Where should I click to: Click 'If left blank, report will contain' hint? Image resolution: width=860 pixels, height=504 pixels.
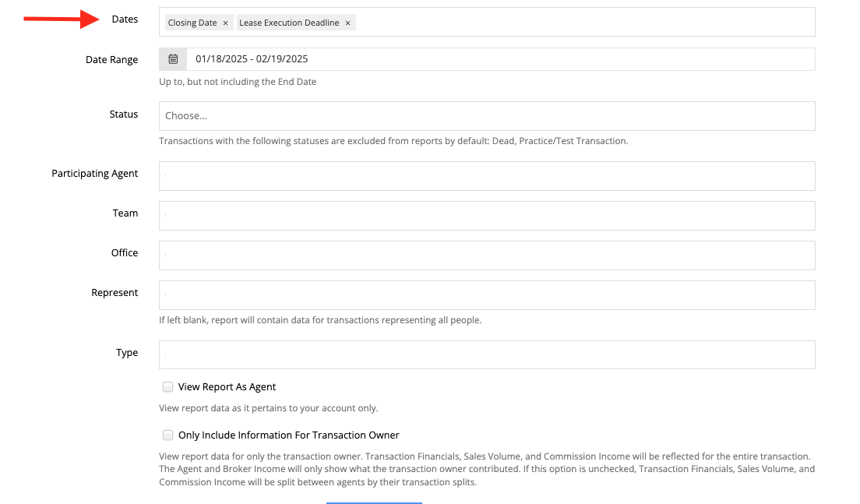pyautogui.click(x=320, y=320)
